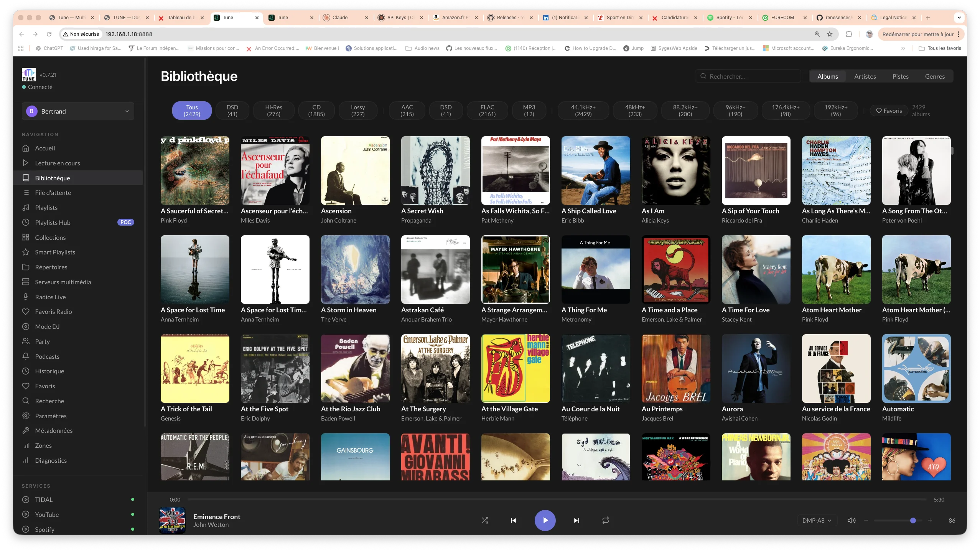The width and height of the screenshot is (980, 551).
Task: Open Spotify service in sidebar
Action: click(78, 530)
